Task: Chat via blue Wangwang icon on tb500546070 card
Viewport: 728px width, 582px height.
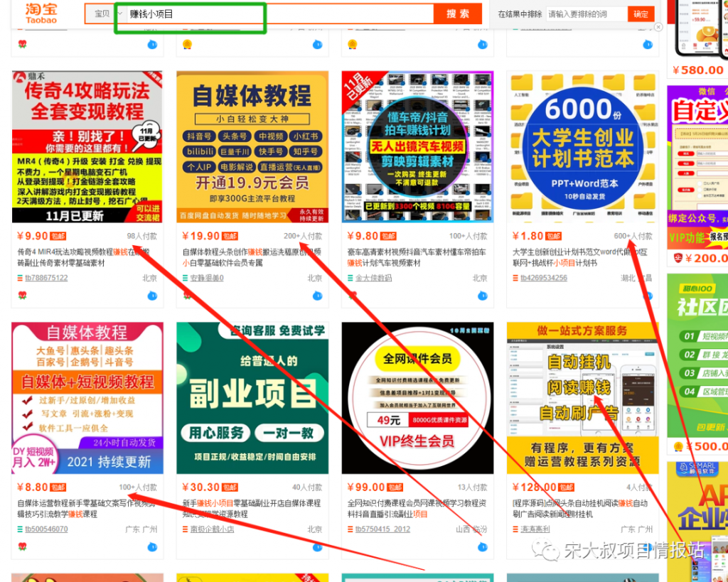Action: coord(152,547)
